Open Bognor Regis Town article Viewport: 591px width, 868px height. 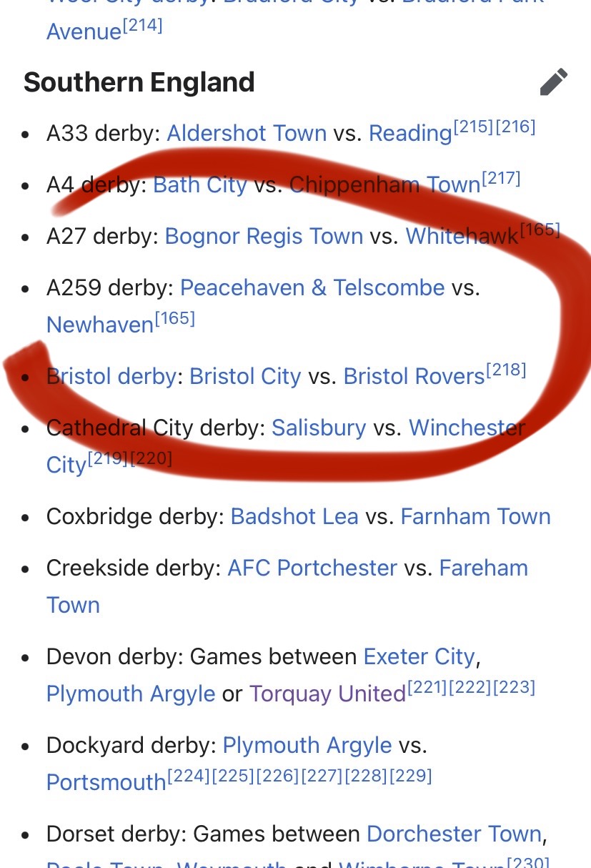pyautogui.click(x=264, y=236)
